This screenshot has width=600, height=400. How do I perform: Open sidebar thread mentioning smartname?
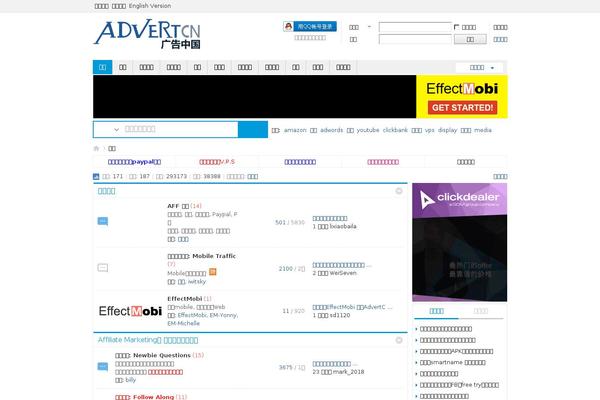pyautogui.click(x=453, y=362)
